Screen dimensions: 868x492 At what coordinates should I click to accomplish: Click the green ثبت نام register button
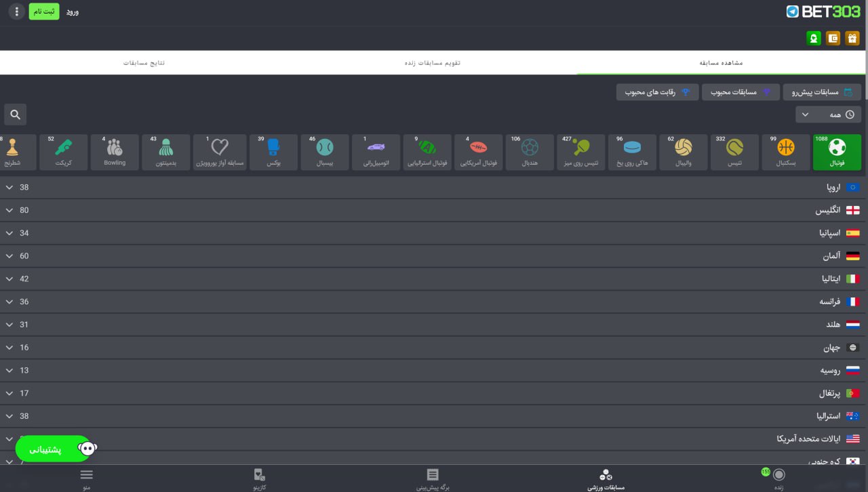pos(44,12)
